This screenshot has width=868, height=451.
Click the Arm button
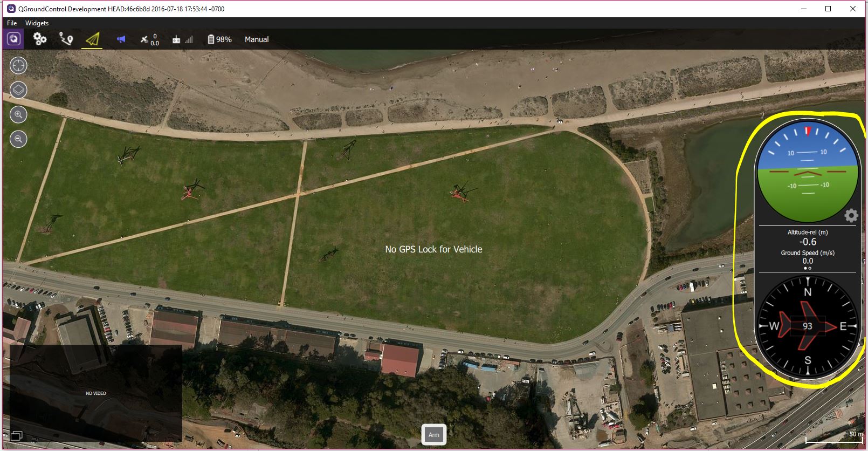(x=434, y=435)
